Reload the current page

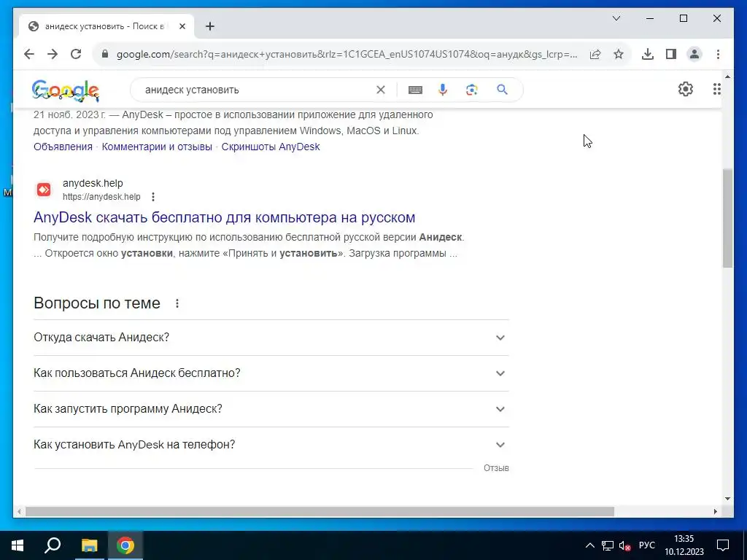[x=76, y=54]
